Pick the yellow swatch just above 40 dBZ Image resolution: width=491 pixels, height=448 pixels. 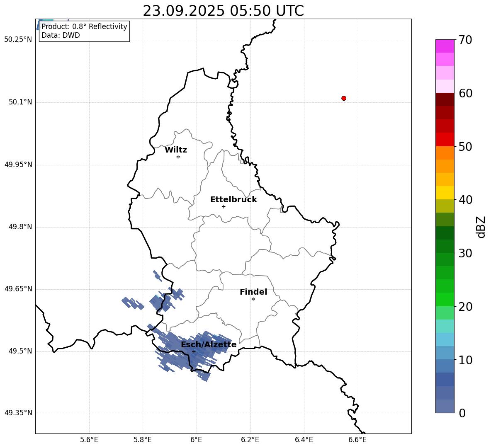coord(445,193)
